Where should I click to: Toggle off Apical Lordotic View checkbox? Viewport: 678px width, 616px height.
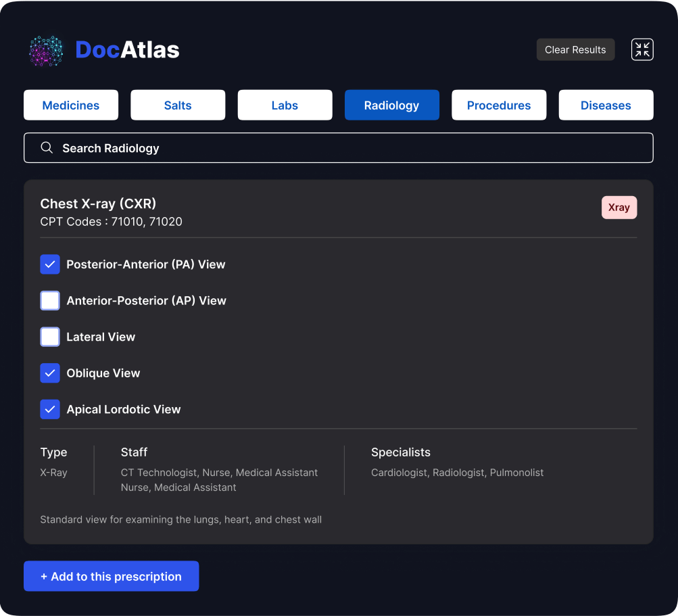[50, 409]
